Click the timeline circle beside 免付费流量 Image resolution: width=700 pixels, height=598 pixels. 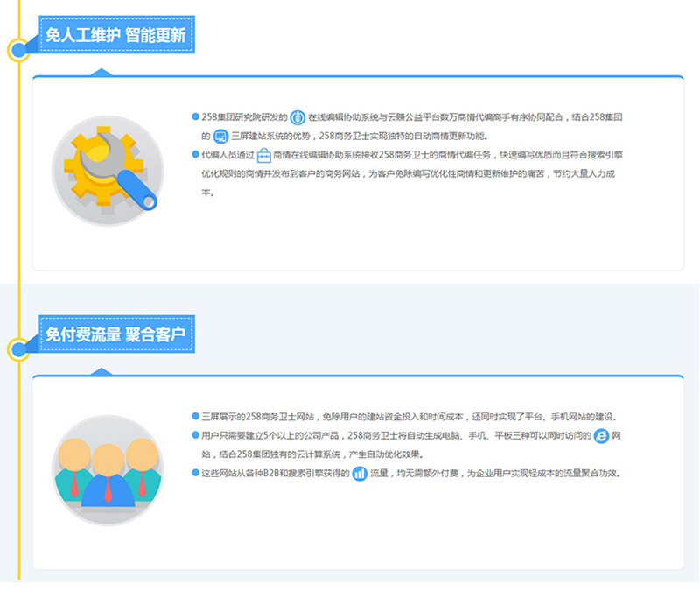point(19,349)
